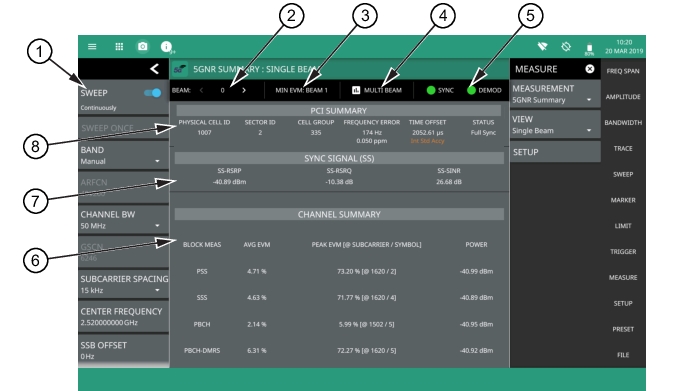
Task: Click the PSS power -40.99 dBm value
Action: [x=476, y=271]
